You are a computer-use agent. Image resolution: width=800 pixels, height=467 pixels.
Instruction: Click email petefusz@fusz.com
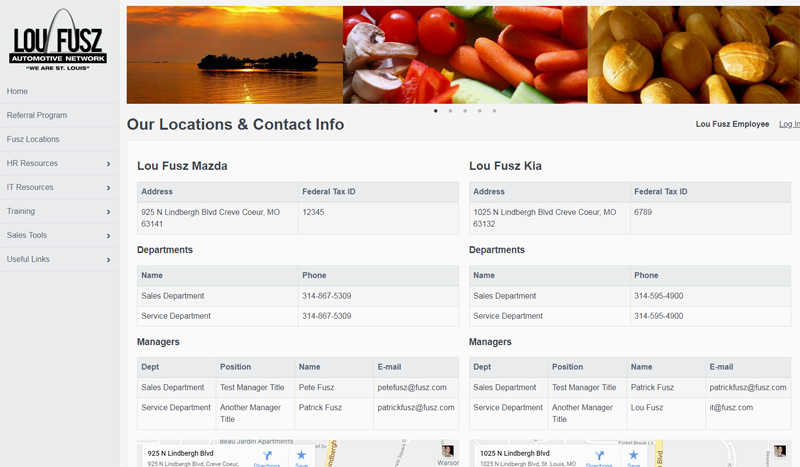[x=412, y=387]
